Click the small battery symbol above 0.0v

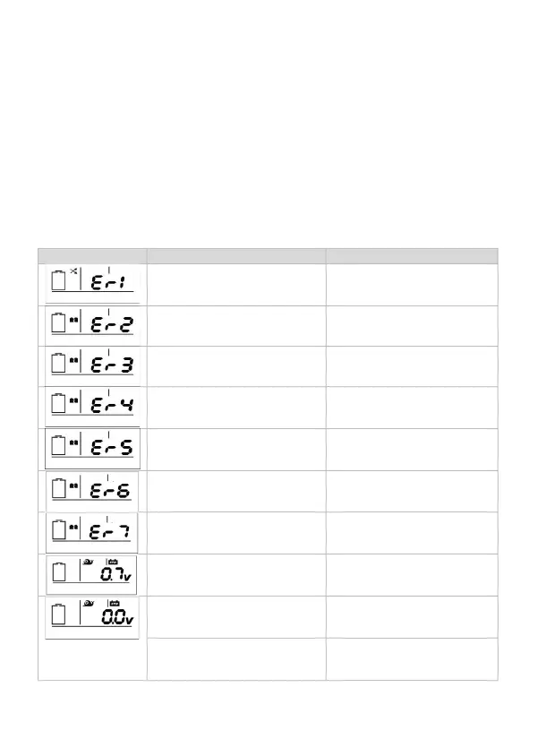[114, 605]
